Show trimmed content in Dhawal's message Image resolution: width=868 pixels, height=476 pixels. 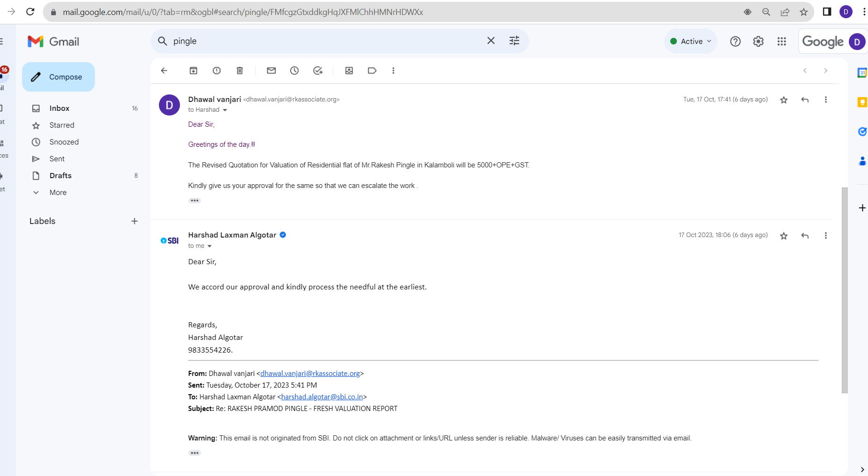click(194, 201)
